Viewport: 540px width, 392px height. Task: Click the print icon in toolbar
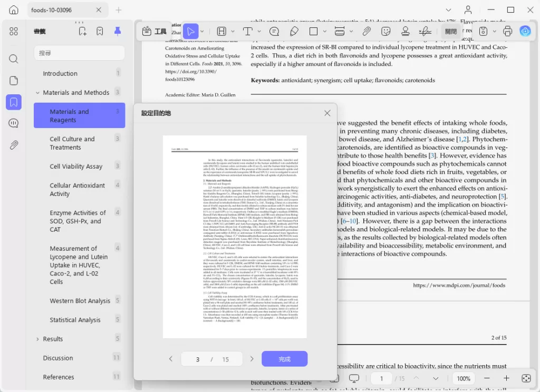[507, 32]
